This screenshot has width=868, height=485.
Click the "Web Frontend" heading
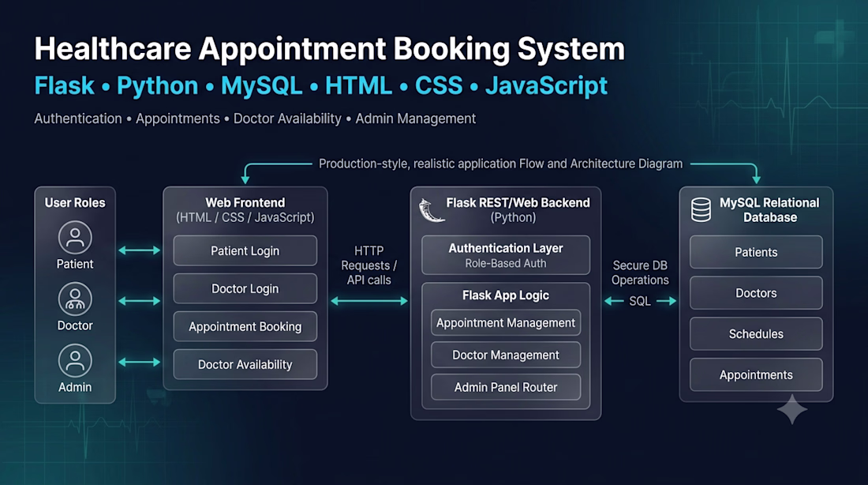[245, 203]
